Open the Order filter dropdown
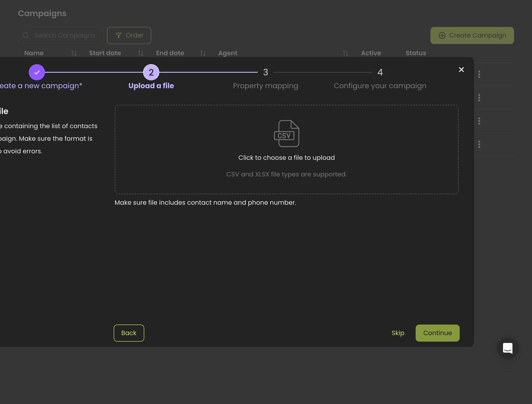This screenshot has height=404, width=532. (x=129, y=35)
